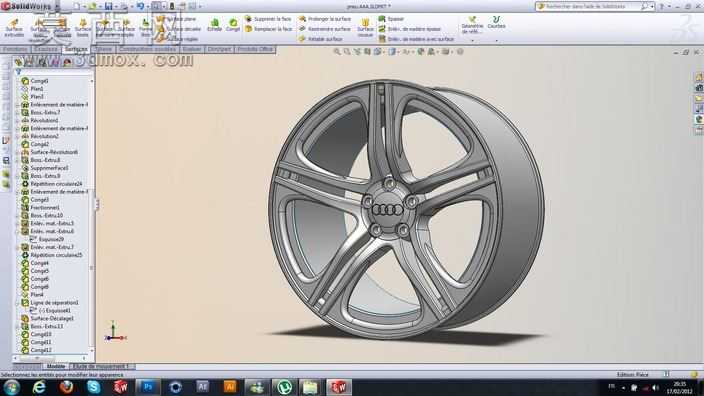Open Firefox from the taskbar

66,387
